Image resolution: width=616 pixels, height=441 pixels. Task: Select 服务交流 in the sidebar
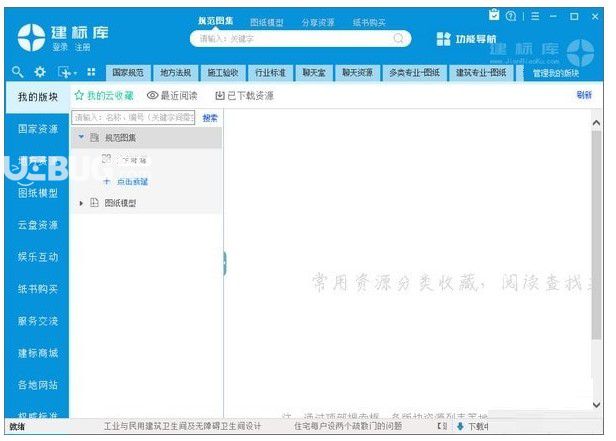pos(38,321)
